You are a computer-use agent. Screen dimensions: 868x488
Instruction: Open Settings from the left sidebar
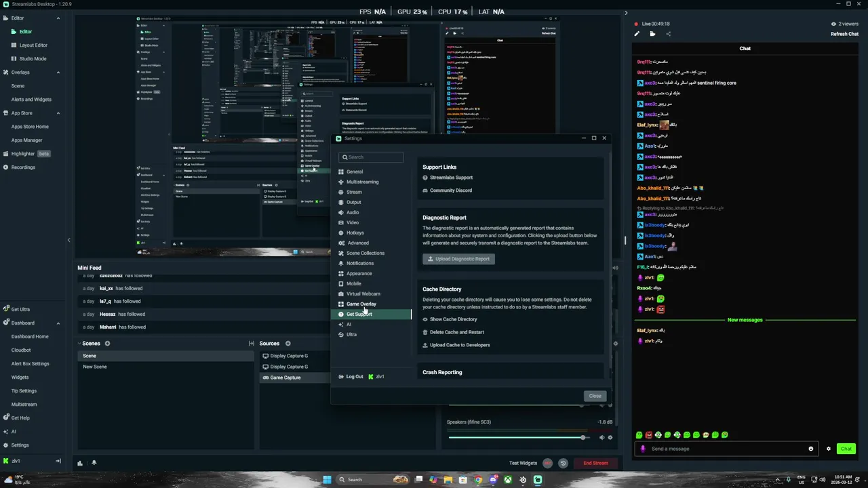pos(20,445)
